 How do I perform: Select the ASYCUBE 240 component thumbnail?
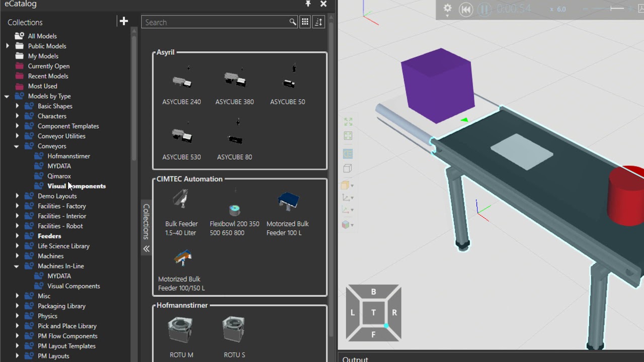coord(182,80)
